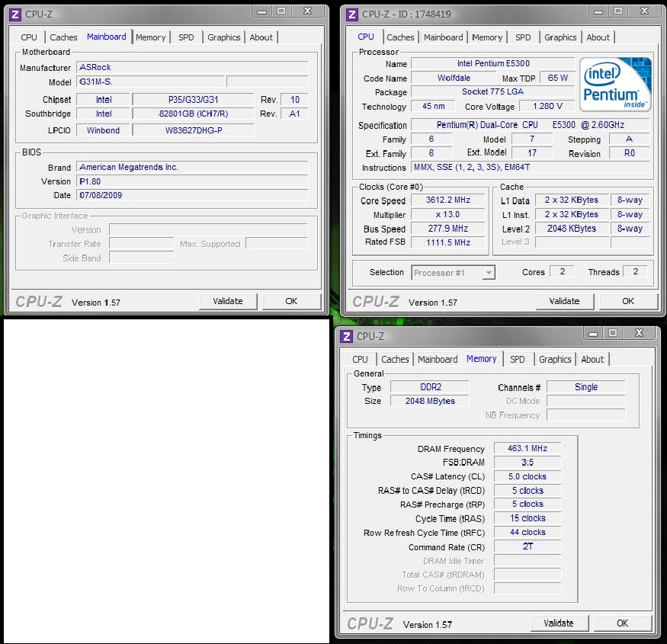The width and height of the screenshot is (667, 644).
Task: Click the x 13.0 multiplier value
Action: [448, 215]
